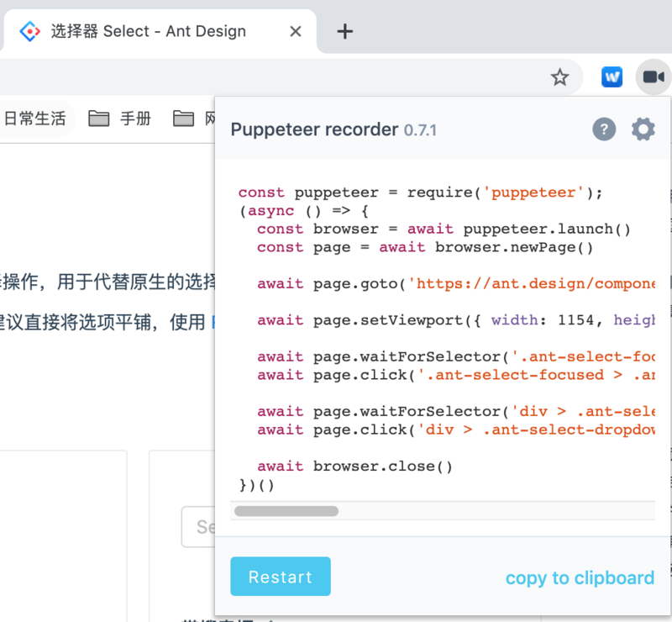Click the Puppeteer recorder camera extension icon
Viewport: 672px width, 622px height.
654,77
